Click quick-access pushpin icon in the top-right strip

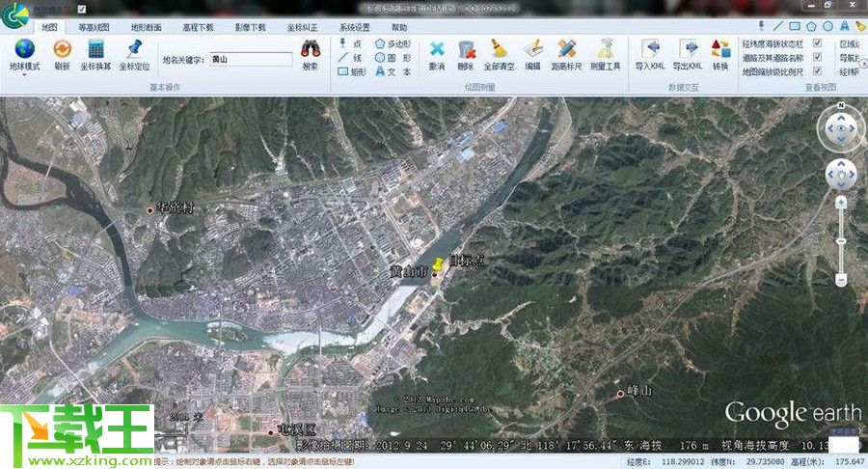click(762, 26)
